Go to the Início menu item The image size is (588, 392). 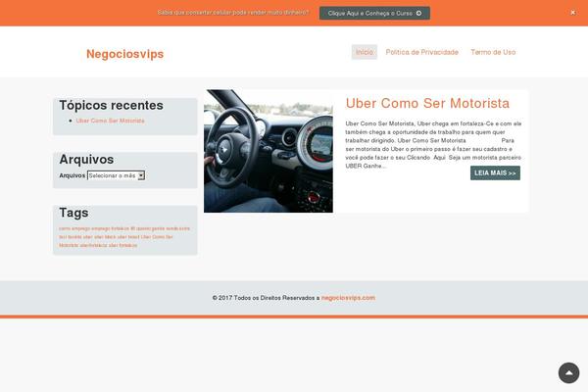pos(365,52)
